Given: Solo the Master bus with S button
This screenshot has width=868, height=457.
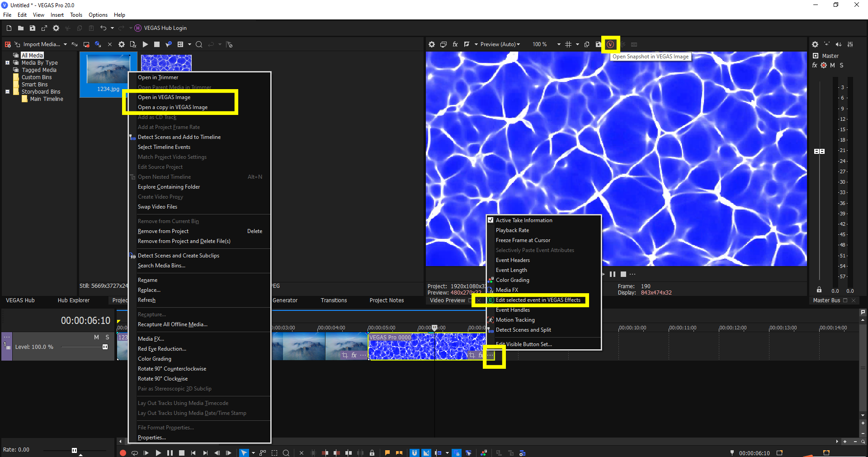Looking at the screenshot, I should point(841,65).
